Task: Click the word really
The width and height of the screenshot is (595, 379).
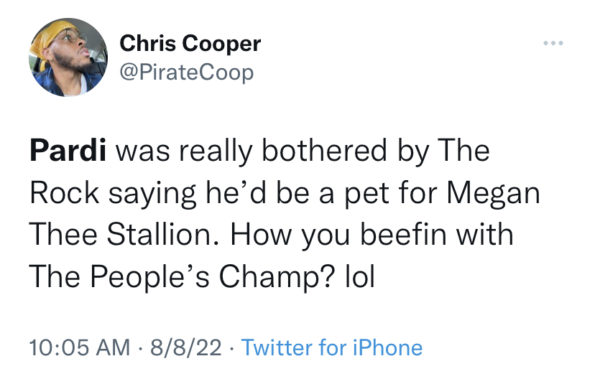Action: [x=216, y=153]
